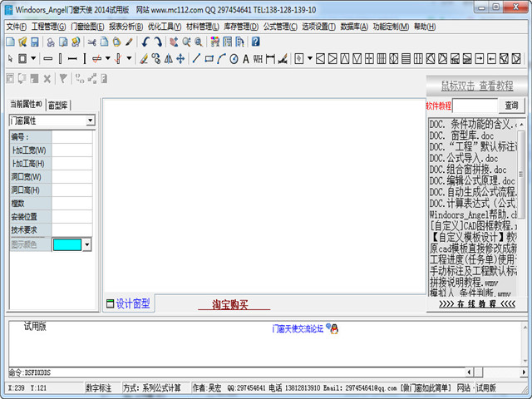The height and width of the screenshot is (399, 532).
Task: Click the blue question mark help icon
Action: pyautogui.click(x=256, y=42)
